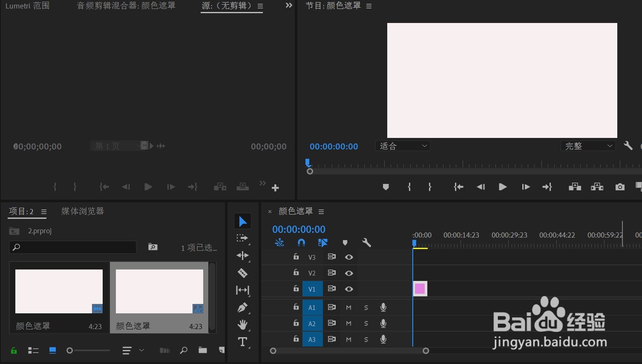Open sort icons dropdown in Project panel

point(133,350)
